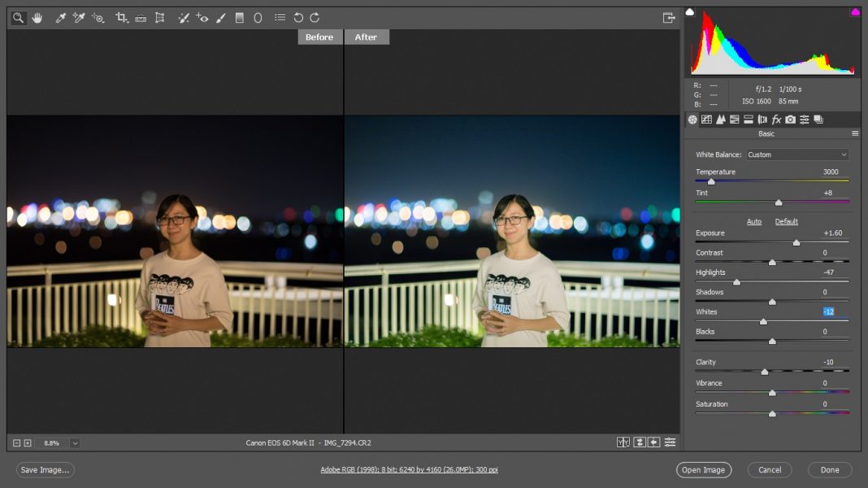
Task: Click the Default tone link
Action: pyautogui.click(x=786, y=221)
